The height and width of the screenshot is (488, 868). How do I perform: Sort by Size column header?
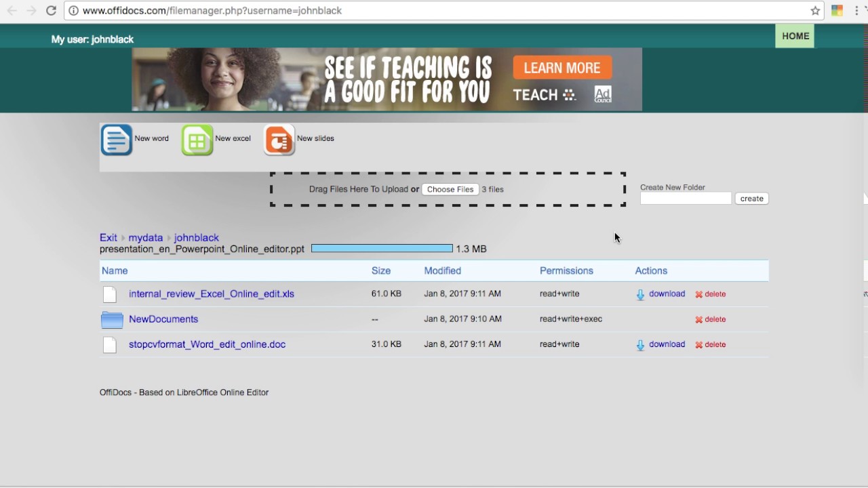pyautogui.click(x=381, y=270)
